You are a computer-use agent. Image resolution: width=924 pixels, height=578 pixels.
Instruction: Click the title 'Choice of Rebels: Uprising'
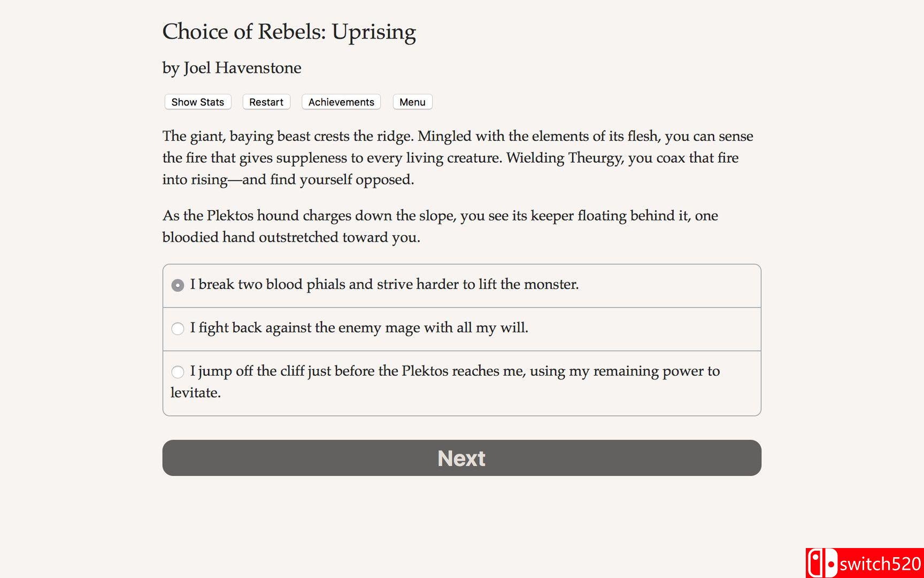click(x=289, y=32)
